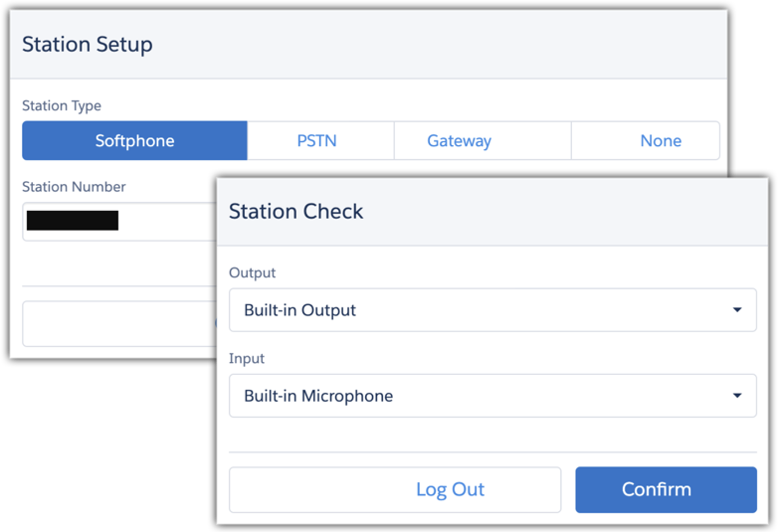Screen dimensions: 778x532
Task: Select the Softphone station type
Action: pos(134,141)
